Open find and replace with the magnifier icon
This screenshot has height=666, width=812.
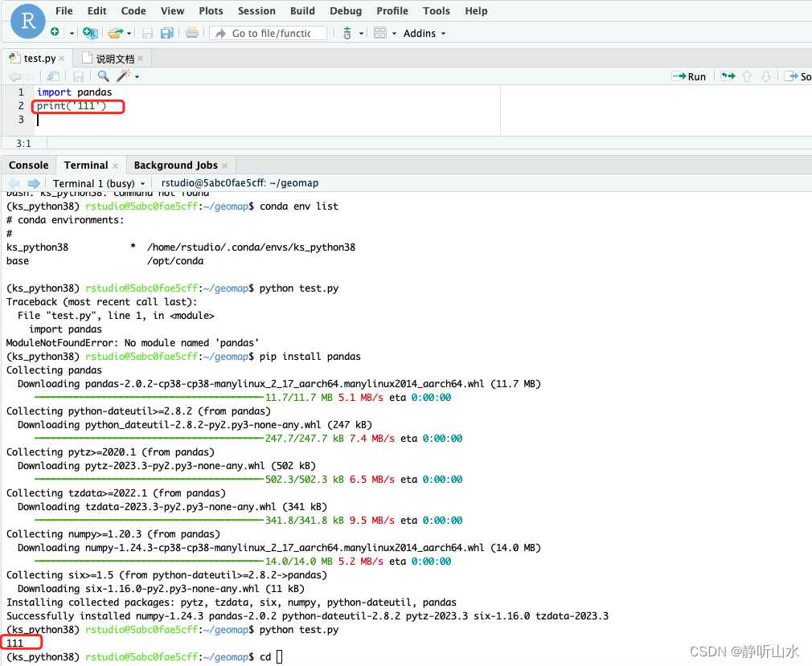point(105,76)
